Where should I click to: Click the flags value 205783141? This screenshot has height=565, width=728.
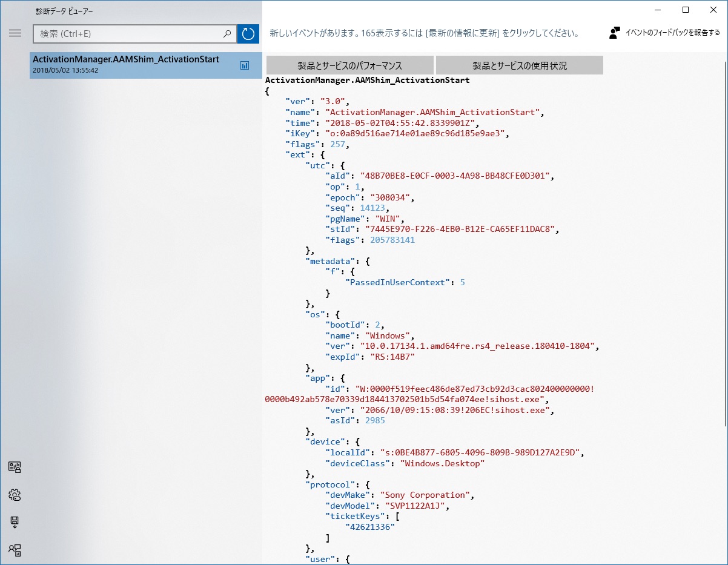(392, 240)
